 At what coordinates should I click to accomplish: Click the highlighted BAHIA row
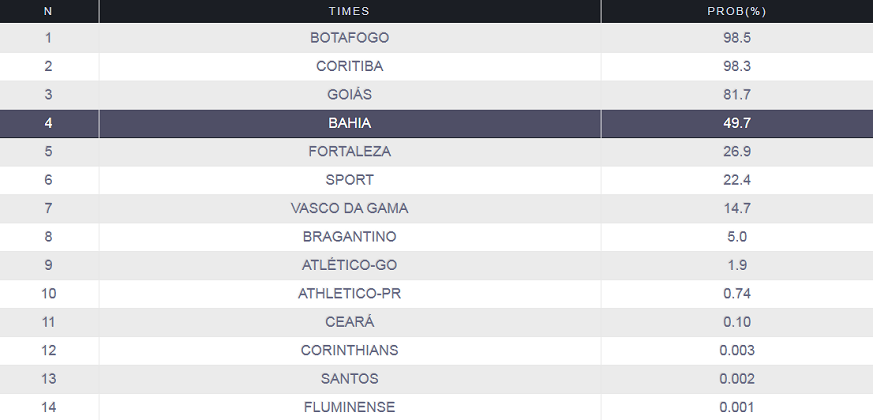pyautogui.click(x=436, y=123)
